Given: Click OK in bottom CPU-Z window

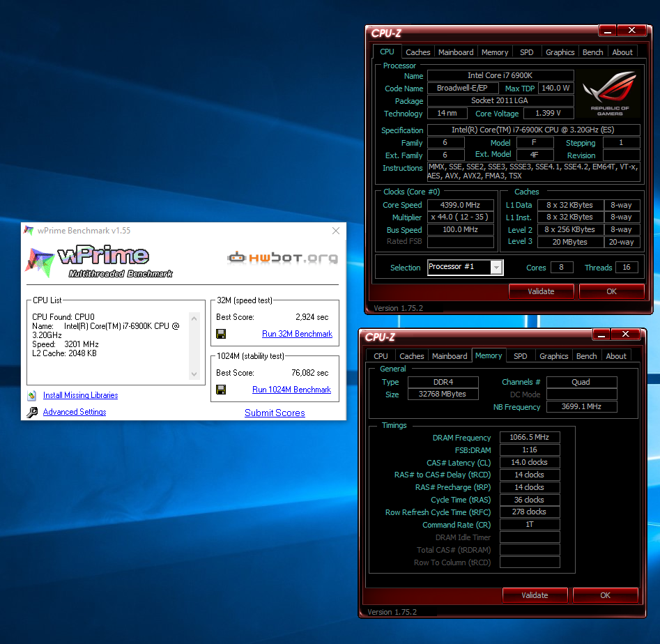Looking at the screenshot, I should click(605, 595).
